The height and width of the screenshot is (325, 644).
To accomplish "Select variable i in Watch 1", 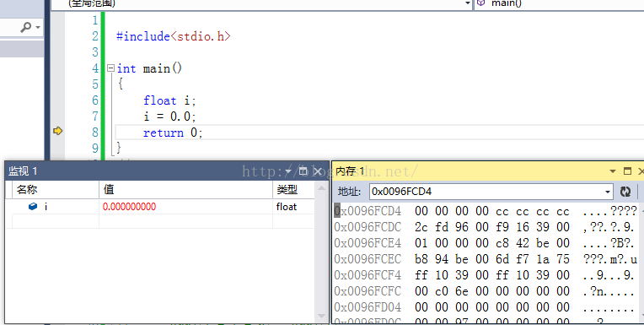I will tap(46, 207).
